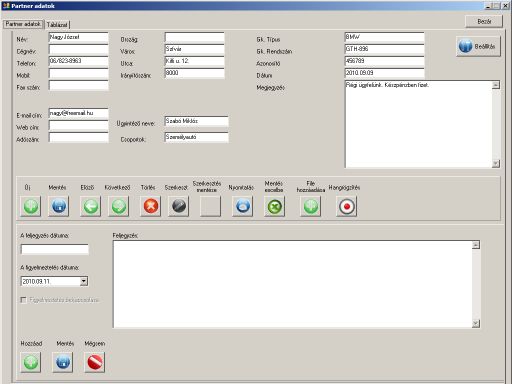Click the blank Szerkesztés mentése button
The height and width of the screenshot is (384, 512).
point(210,206)
